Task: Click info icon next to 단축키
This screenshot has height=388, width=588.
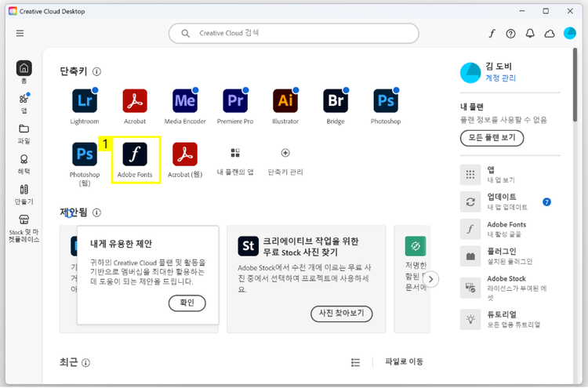Action: [96, 71]
